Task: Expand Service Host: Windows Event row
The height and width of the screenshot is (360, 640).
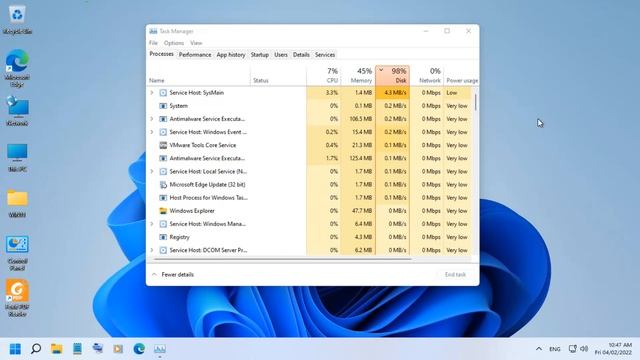Action: pyautogui.click(x=152, y=132)
